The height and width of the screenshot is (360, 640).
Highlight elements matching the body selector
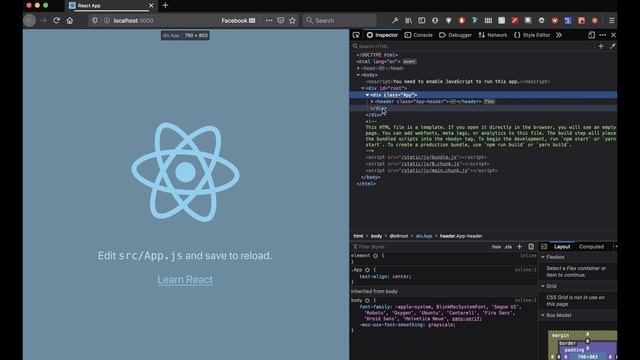pos(367,300)
